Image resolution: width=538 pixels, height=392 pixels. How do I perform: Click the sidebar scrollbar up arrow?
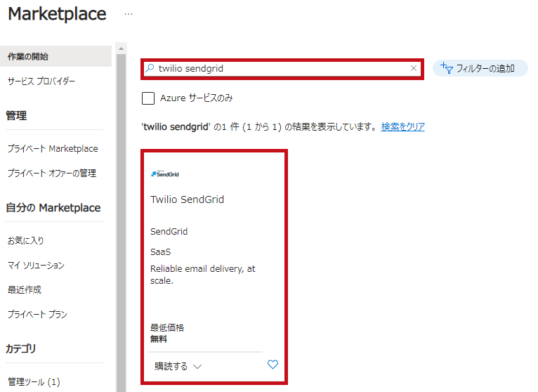click(121, 48)
